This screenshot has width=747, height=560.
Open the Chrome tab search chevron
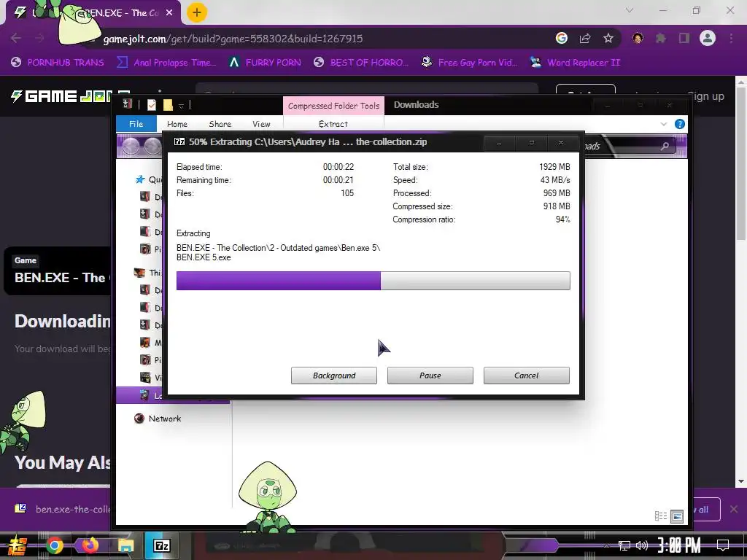pos(630,10)
